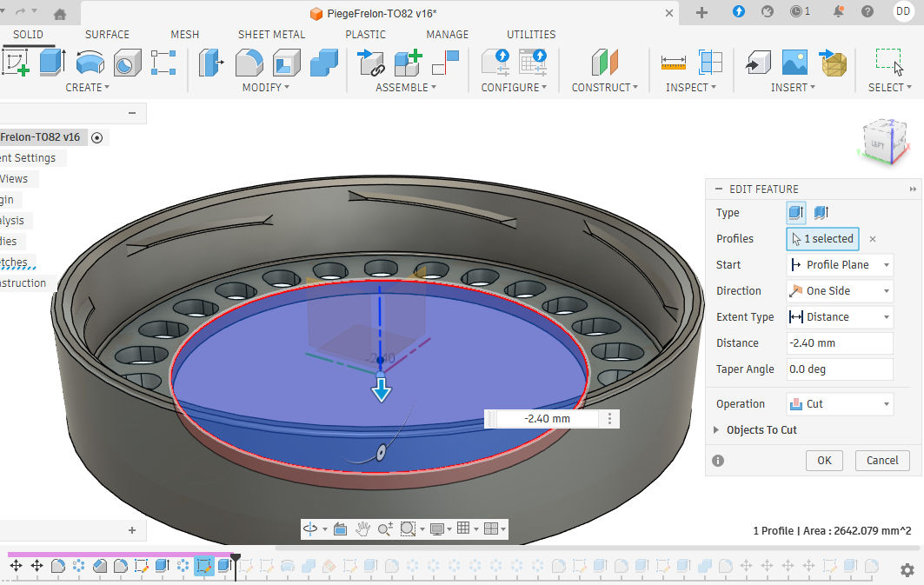Open the Extent Type dropdown
The height and width of the screenshot is (585, 924).
839,317
